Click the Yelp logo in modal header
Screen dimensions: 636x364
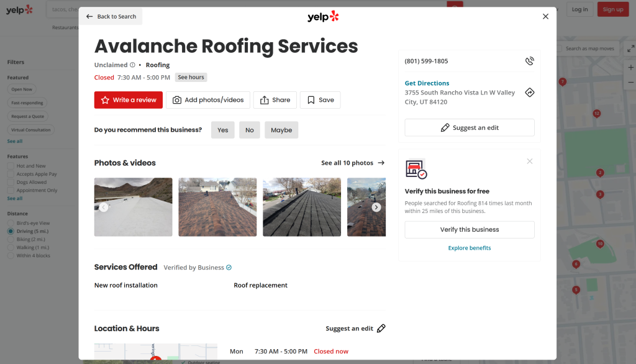click(x=323, y=17)
